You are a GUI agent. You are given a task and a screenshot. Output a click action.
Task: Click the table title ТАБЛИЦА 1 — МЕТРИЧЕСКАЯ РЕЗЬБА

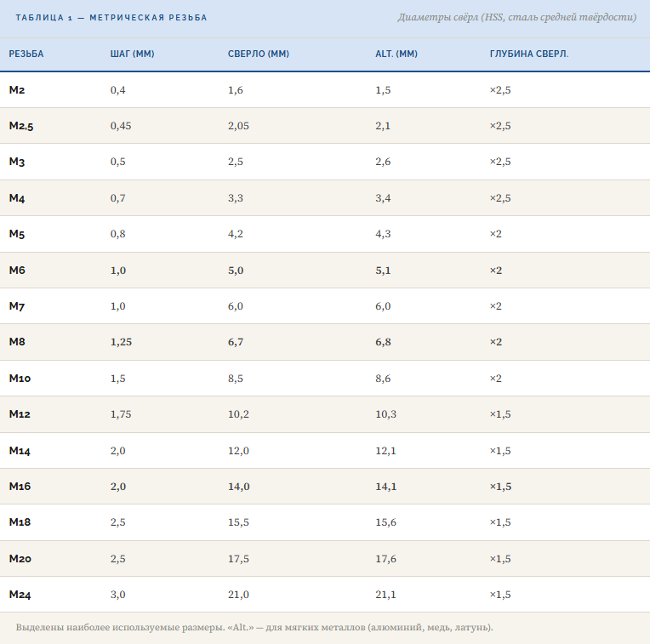pos(111,18)
